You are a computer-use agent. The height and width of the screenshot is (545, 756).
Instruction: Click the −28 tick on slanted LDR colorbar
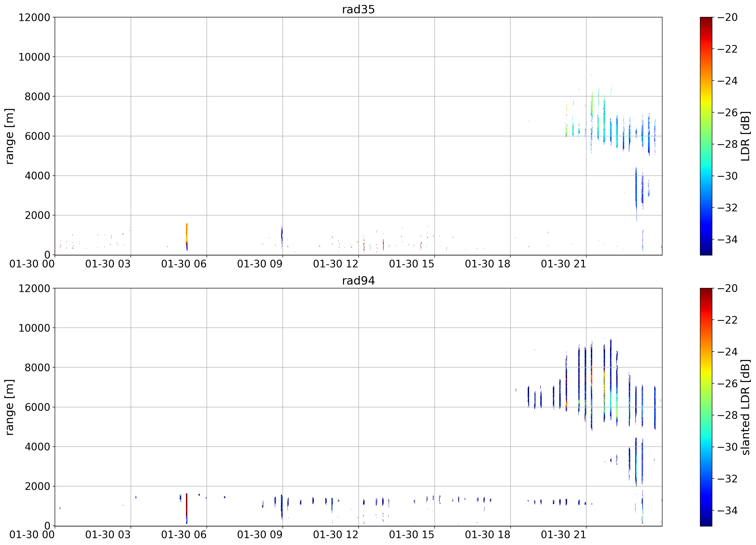727,415
